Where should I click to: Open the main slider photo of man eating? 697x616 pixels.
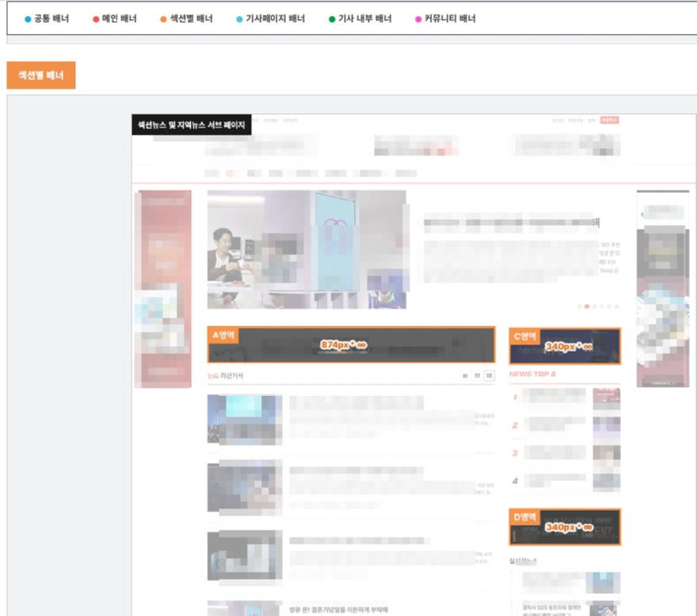[307, 249]
